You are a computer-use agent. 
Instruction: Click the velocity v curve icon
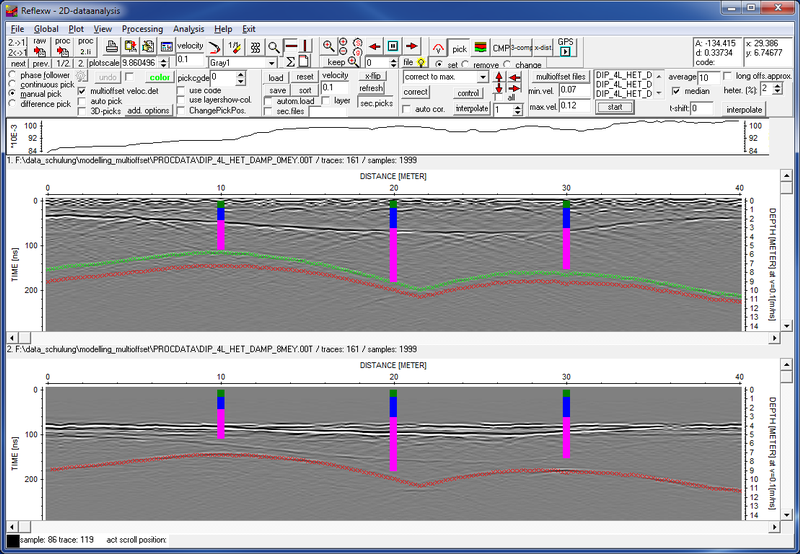tap(438, 48)
